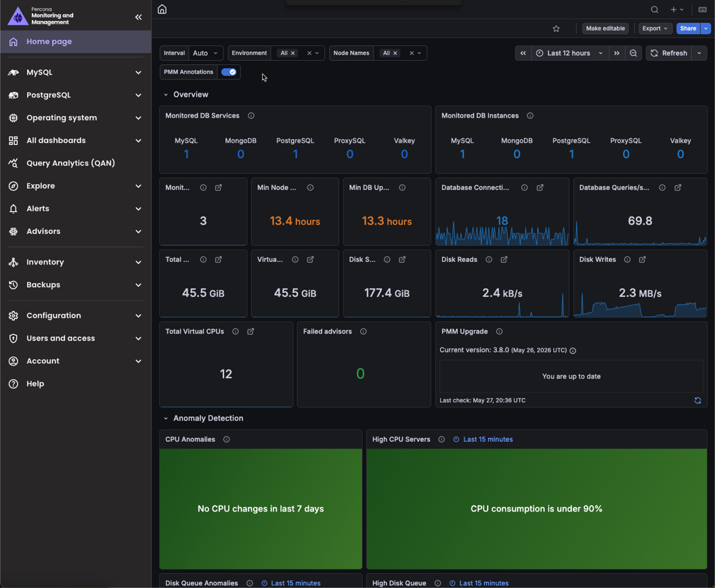Click the home breadcrumb icon
This screenshot has width=715, height=588.
click(162, 9)
